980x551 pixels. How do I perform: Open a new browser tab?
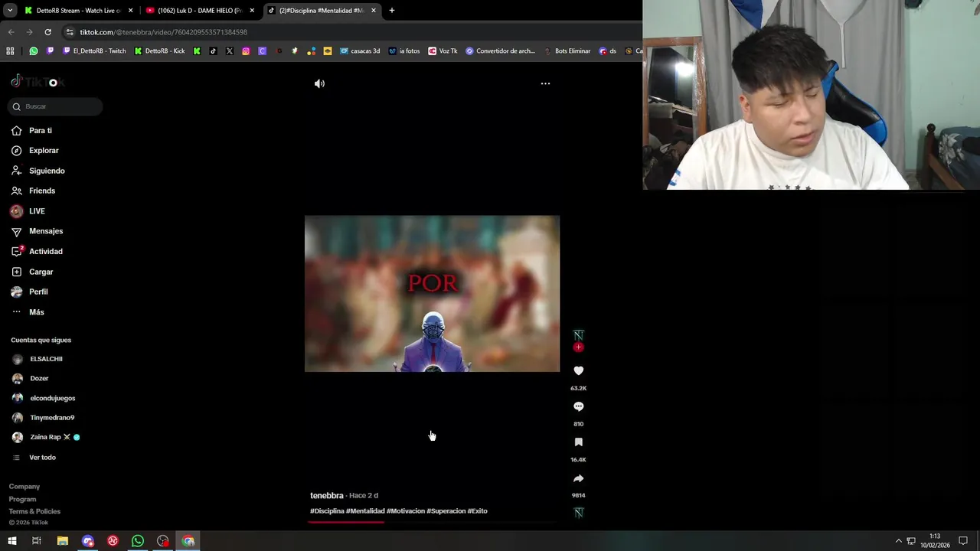(x=391, y=11)
